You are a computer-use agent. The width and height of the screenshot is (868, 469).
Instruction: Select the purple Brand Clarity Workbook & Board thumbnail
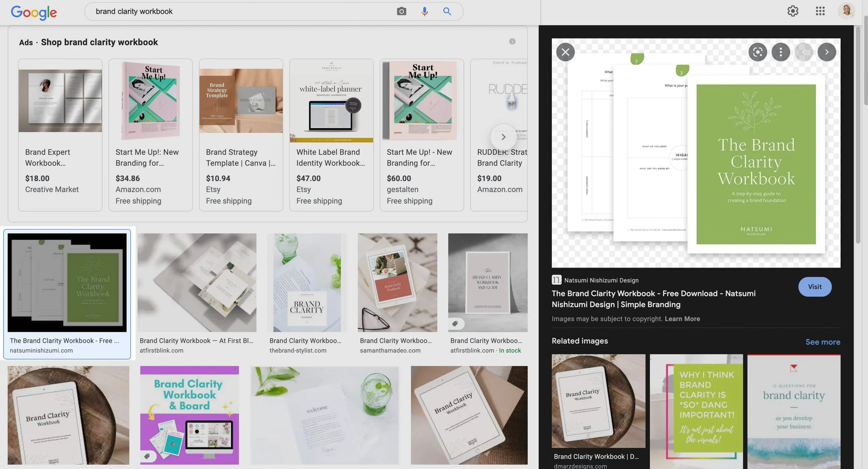tap(190, 414)
